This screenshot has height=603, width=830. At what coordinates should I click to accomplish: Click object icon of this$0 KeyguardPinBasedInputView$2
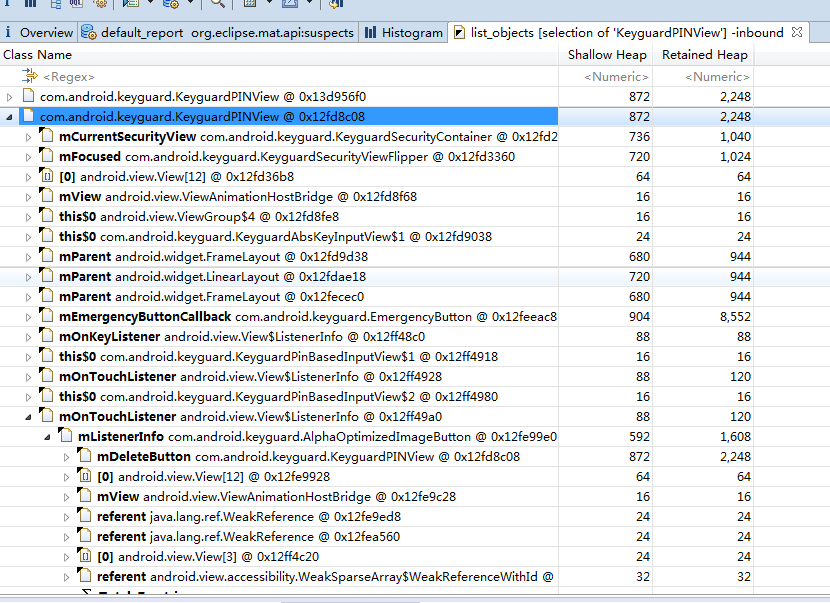(47, 396)
